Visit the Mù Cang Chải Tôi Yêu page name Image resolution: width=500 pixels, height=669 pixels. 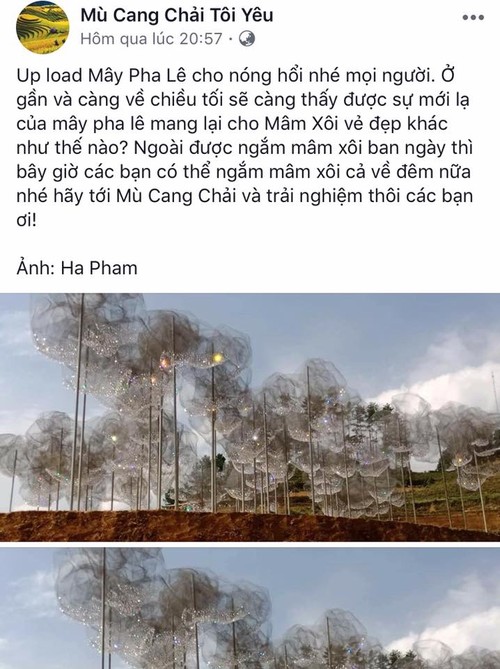point(177,15)
